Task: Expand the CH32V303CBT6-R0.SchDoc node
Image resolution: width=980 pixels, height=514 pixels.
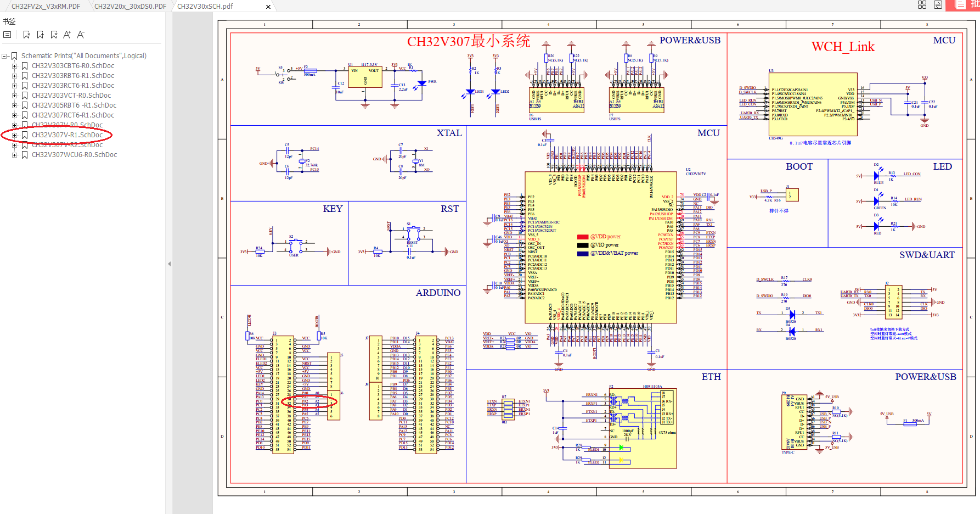Action: point(15,66)
